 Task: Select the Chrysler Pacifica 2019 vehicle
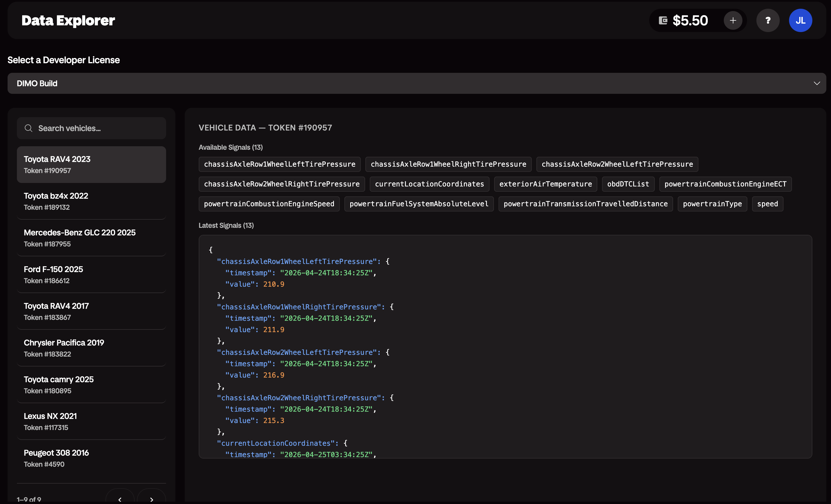[91, 348]
